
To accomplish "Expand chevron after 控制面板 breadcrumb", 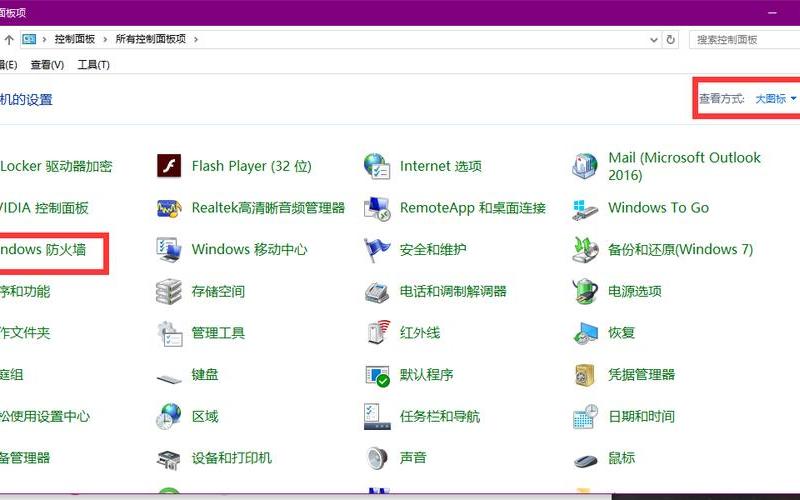I will tap(105, 39).
